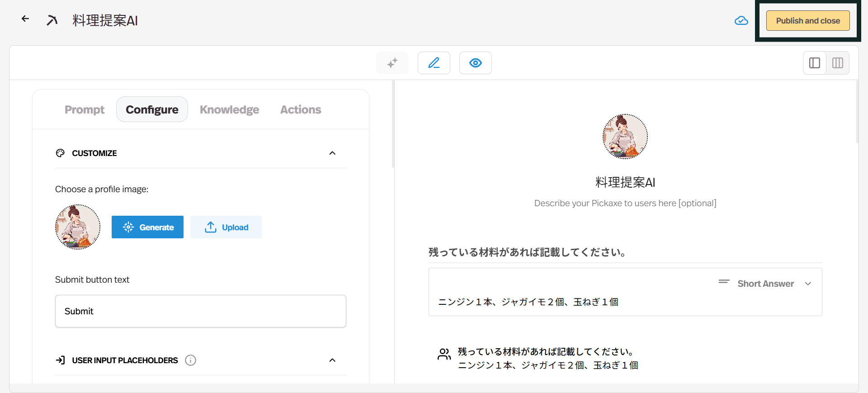Click the CUSTOMIZE palette icon
Viewport: 868px width, 393px height.
[x=60, y=153]
